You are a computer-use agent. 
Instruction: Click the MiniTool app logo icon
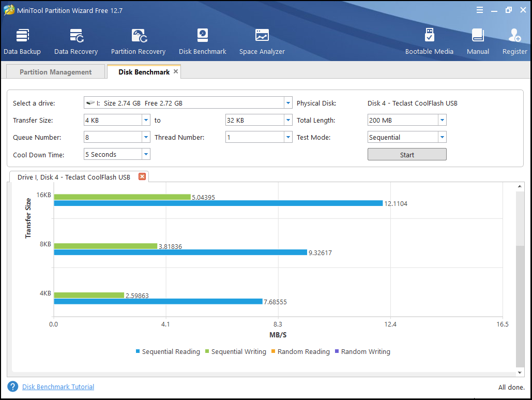(9, 10)
